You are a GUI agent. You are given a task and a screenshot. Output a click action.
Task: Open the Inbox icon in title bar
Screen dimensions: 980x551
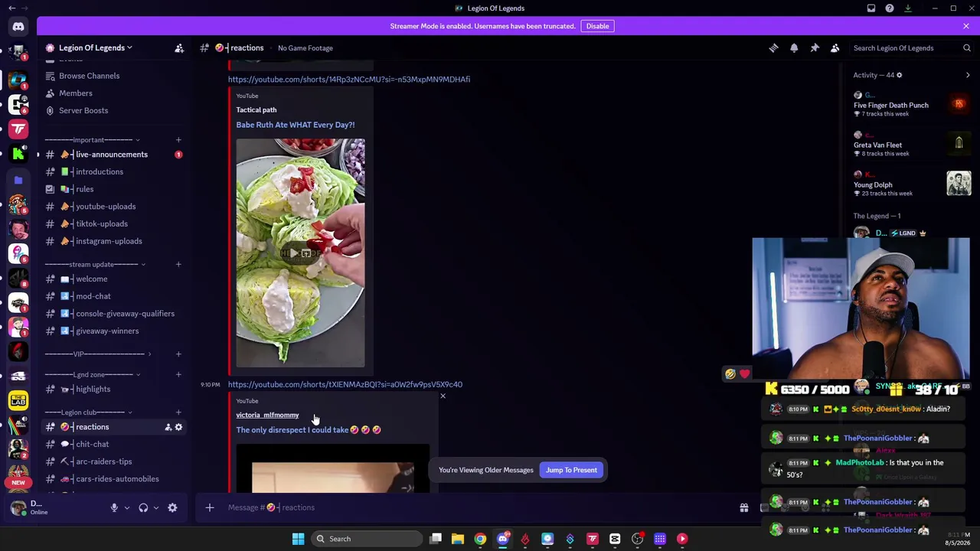coord(871,8)
